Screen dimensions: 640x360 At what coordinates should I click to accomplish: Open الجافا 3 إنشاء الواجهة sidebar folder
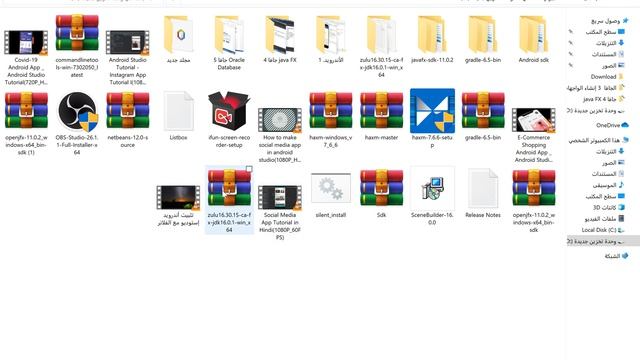[x=596, y=88]
